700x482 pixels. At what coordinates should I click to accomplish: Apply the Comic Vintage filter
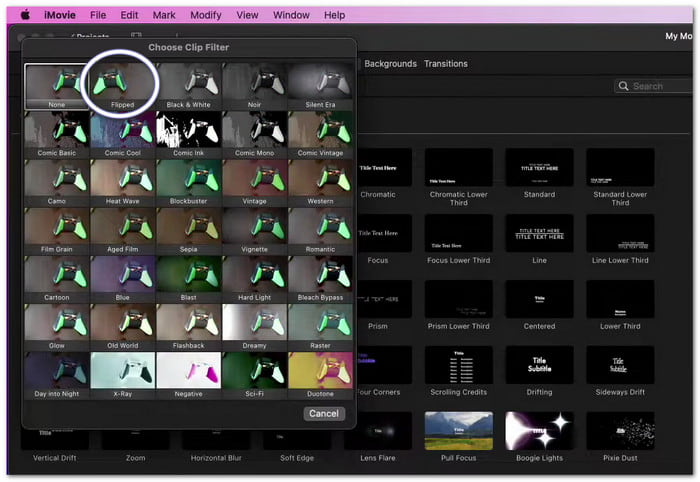(320, 134)
